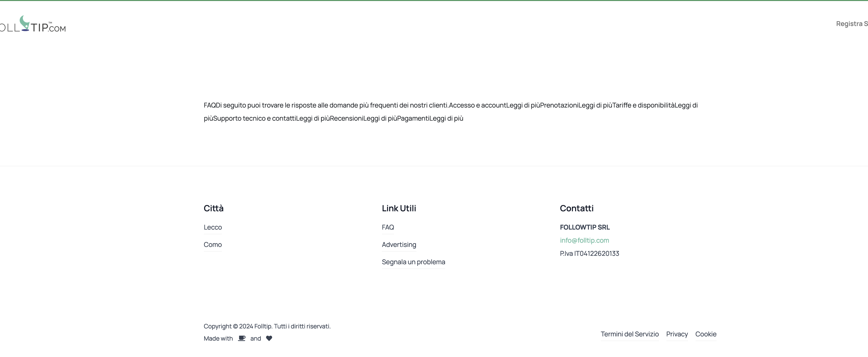Click the Contatti heading

pos(576,208)
